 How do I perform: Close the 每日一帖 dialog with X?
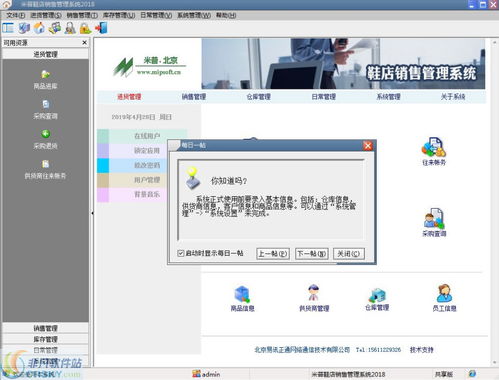[368, 146]
